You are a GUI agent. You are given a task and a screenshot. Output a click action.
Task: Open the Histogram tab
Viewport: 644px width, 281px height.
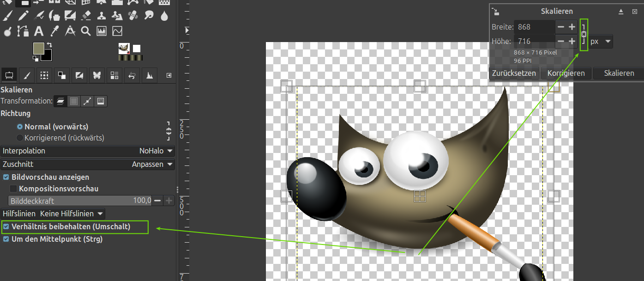coord(150,75)
